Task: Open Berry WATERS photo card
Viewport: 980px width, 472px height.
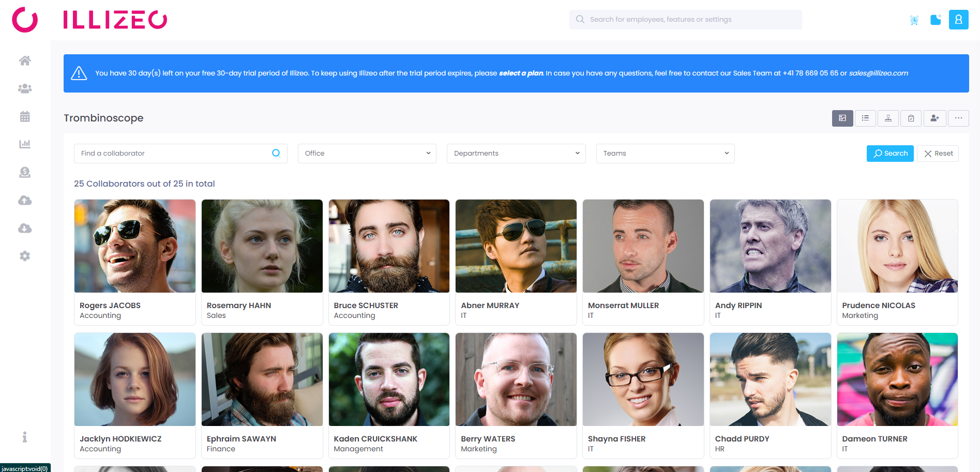Action: [516, 395]
